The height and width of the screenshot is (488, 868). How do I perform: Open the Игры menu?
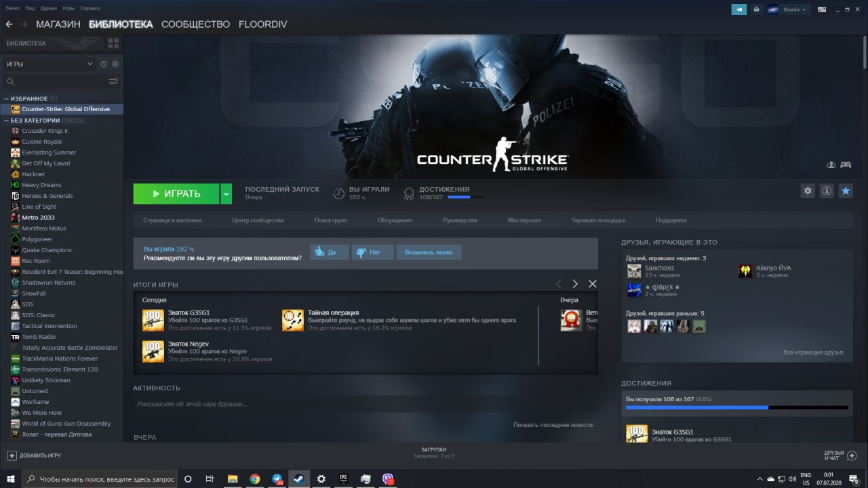point(68,8)
